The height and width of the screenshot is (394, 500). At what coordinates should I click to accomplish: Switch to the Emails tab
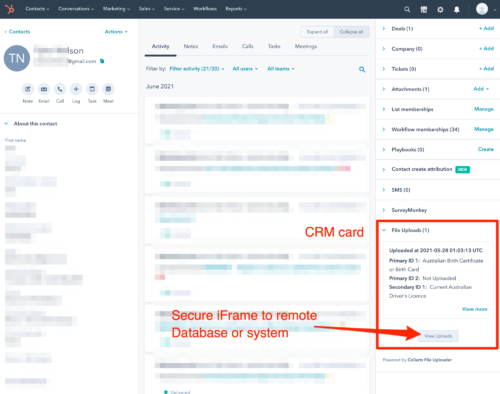[220, 46]
